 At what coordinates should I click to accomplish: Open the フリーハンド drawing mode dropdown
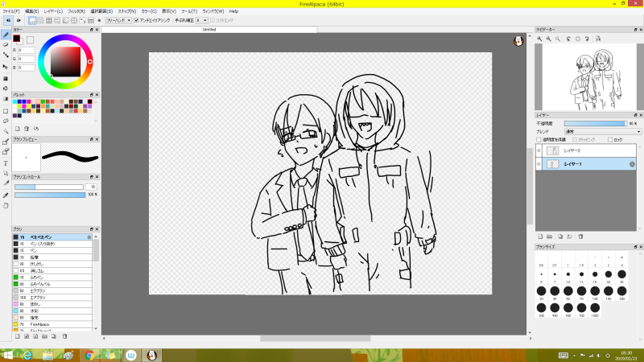118,20
